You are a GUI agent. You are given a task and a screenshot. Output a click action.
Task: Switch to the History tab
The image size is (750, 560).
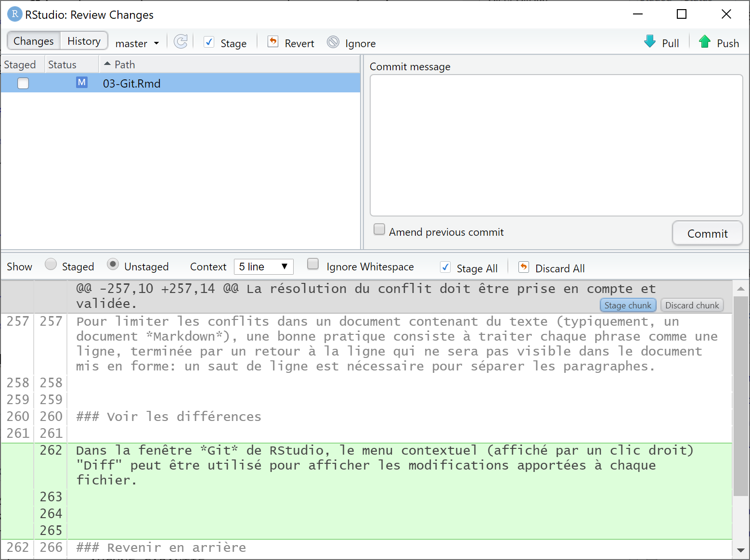[x=84, y=41]
